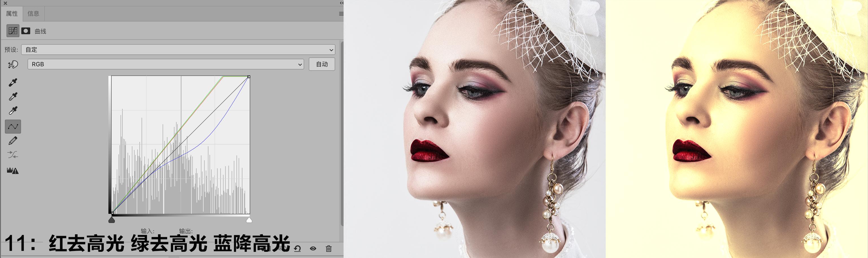Viewport: 868px width, 258px height.
Task: Pick the black point eyedropper
Action: pyautogui.click(x=13, y=82)
